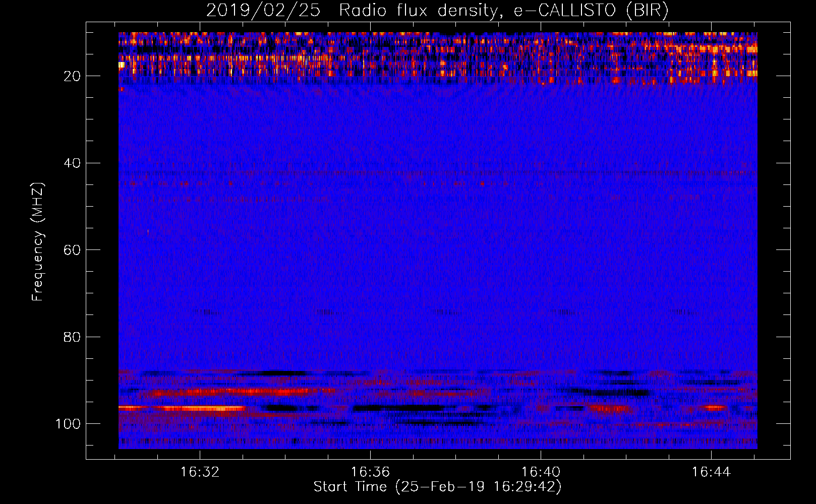Click the 'Frequency (MHZ)' y-axis label

(x=38, y=241)
